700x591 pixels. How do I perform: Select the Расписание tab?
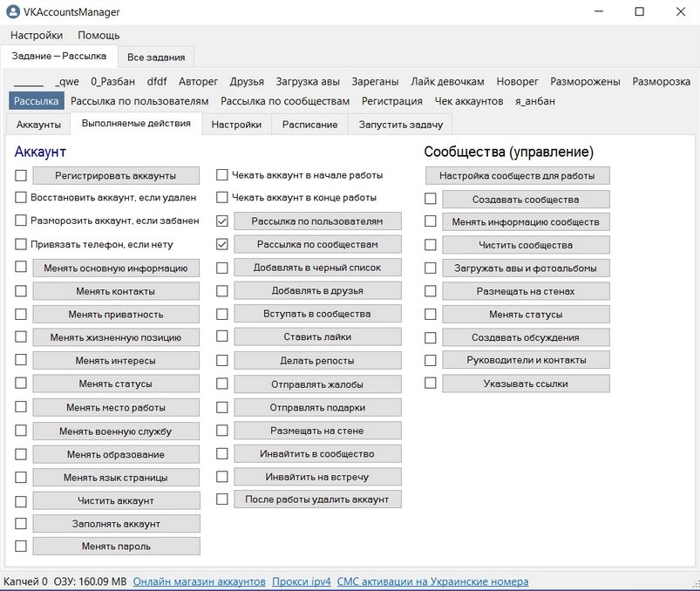click(x=309, y=125)
